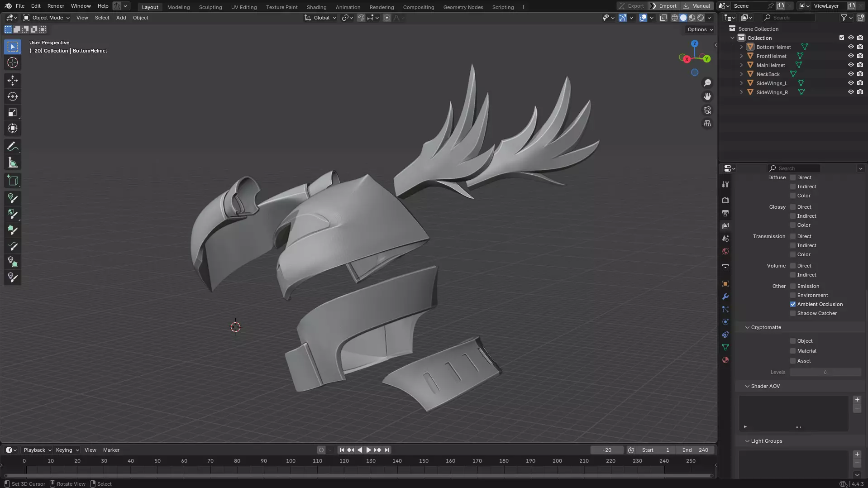Hide SideWings_L in viewport

point(851,83)
